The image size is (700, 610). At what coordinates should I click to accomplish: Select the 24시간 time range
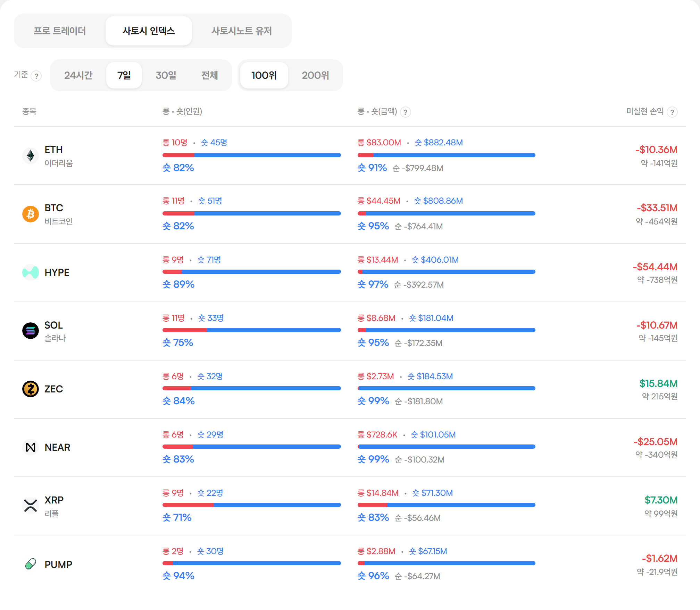click(x=78, y=75)
